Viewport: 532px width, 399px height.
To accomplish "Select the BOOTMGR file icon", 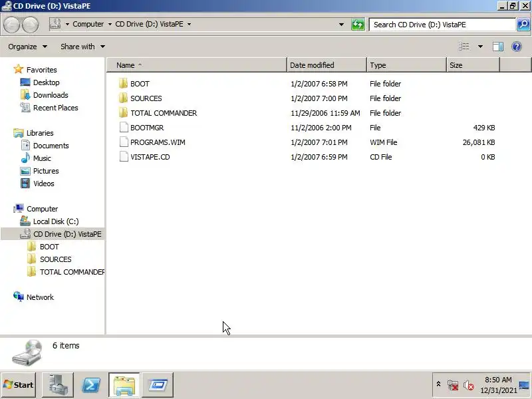I will (x=124, y=127).
